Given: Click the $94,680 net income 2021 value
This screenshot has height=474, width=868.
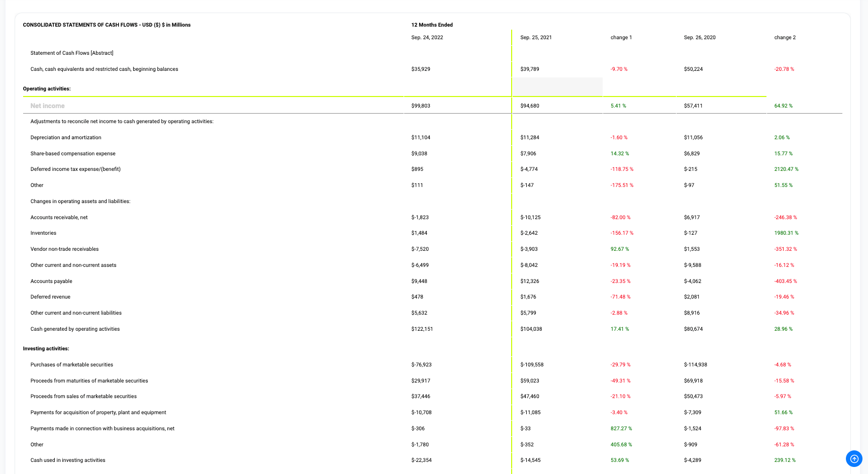Looking at the screenshot, I should point(530,106).
